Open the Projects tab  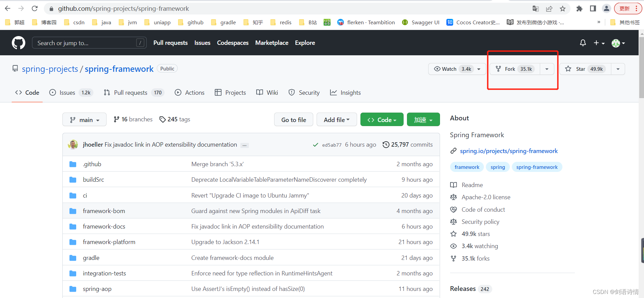230,93
